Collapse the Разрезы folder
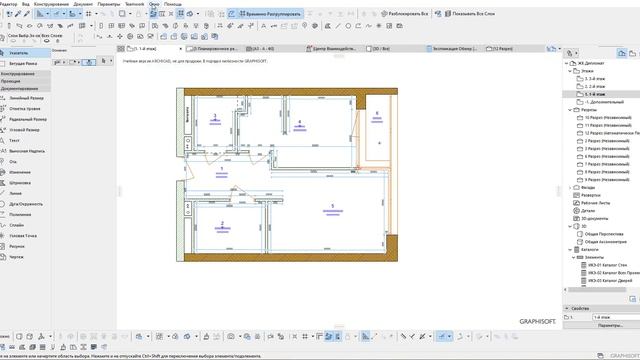Viewport: 640px width, 360px height. point(570,110)
